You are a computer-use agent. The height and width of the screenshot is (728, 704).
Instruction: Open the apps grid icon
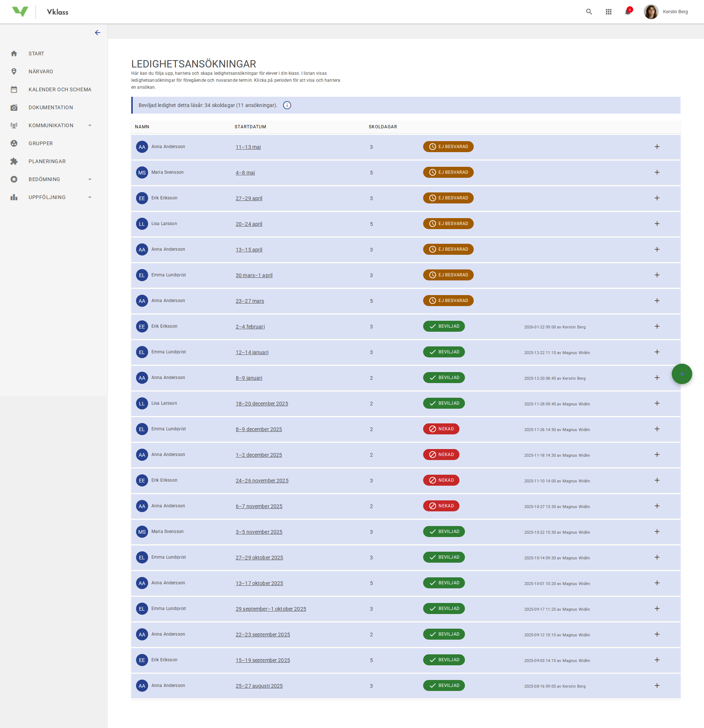coord(609,11)
